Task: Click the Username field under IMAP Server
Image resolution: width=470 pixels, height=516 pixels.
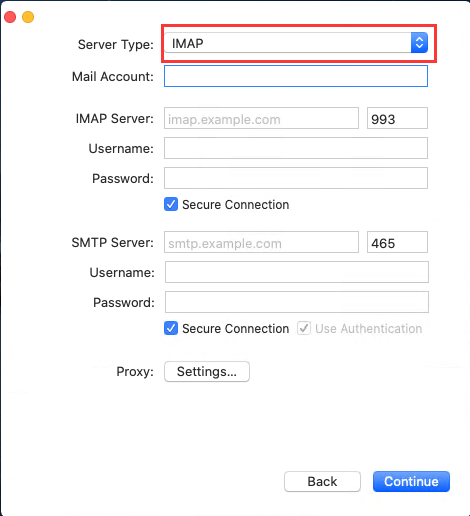Action: pos(296,148)
